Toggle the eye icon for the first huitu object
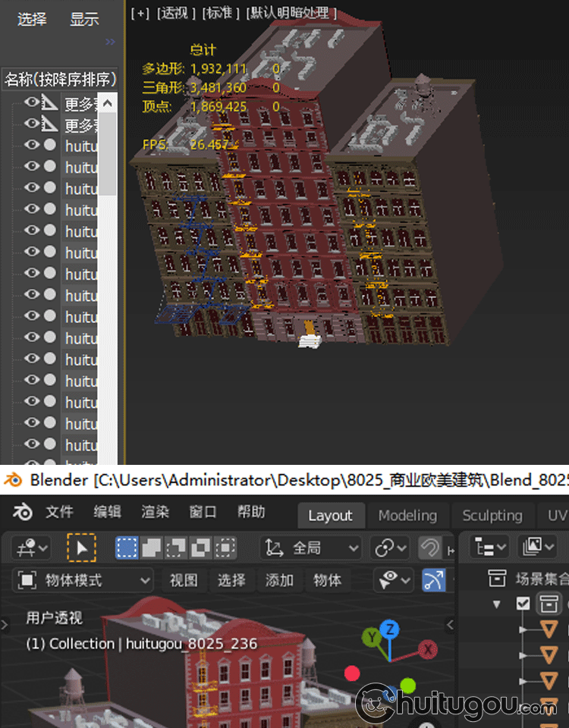 pyautogui.click(x=31, y=145)
